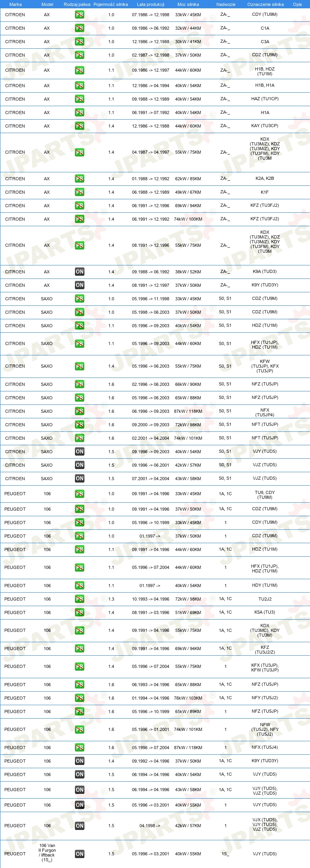Click PB icon in Saxo NFX (TU5JP4) row
The height and width of the screenshot is (868, 310).
coord(79,411)
